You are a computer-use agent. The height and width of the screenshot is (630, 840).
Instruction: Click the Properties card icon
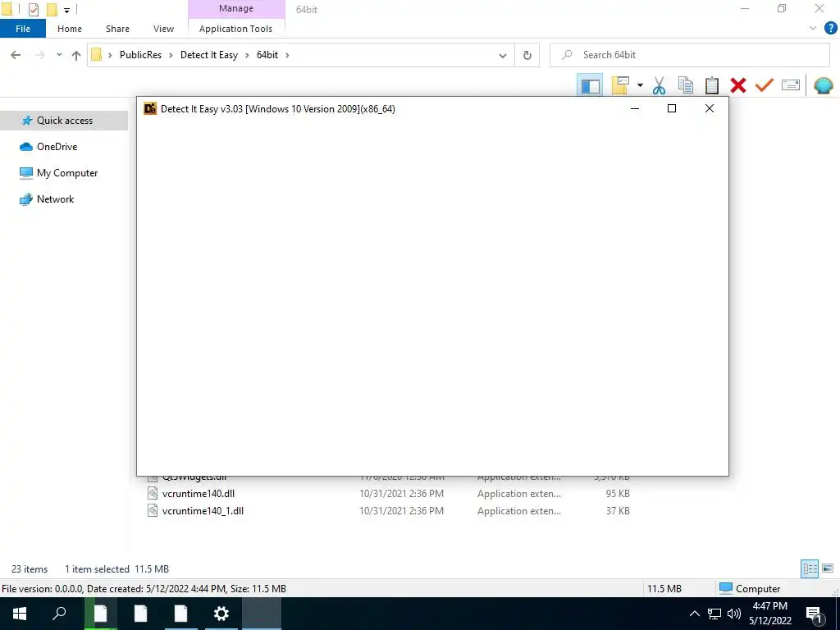point(791,85)
